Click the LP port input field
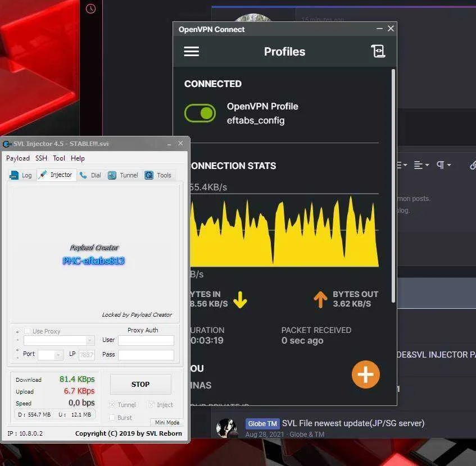Viewport: 476px width, 466px height. click(87, 354)
